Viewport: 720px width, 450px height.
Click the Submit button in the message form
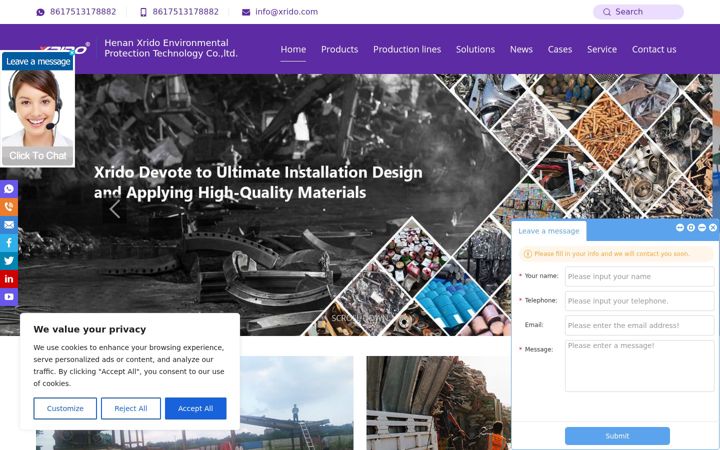[x=617, y=436]
